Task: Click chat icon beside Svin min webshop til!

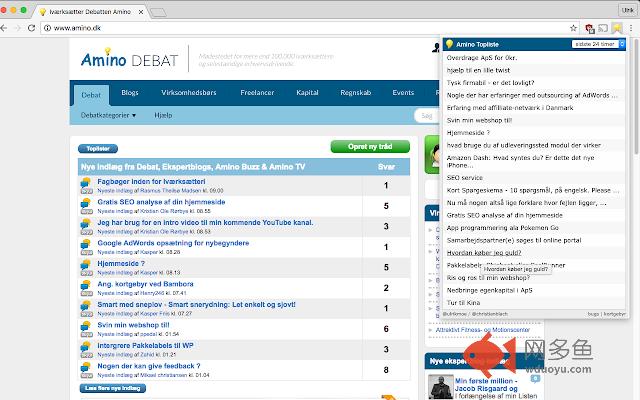Action: 86,329
